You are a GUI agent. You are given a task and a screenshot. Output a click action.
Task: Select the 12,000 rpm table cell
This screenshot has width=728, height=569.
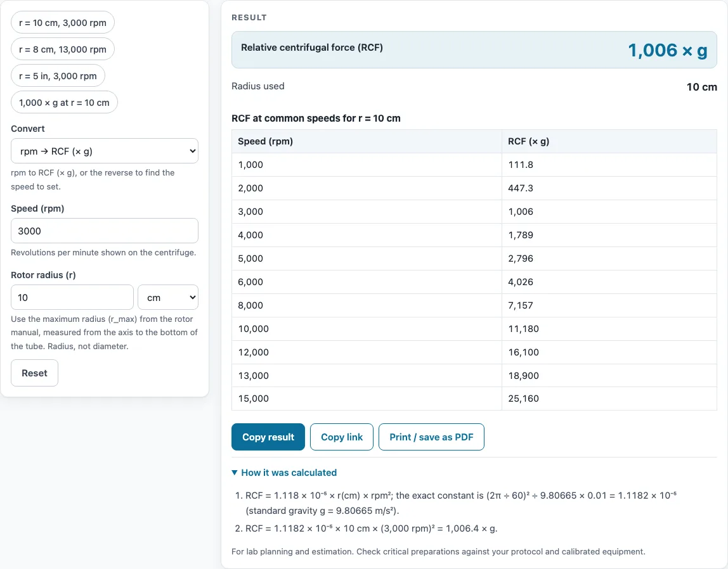click(x=367, y=352)
